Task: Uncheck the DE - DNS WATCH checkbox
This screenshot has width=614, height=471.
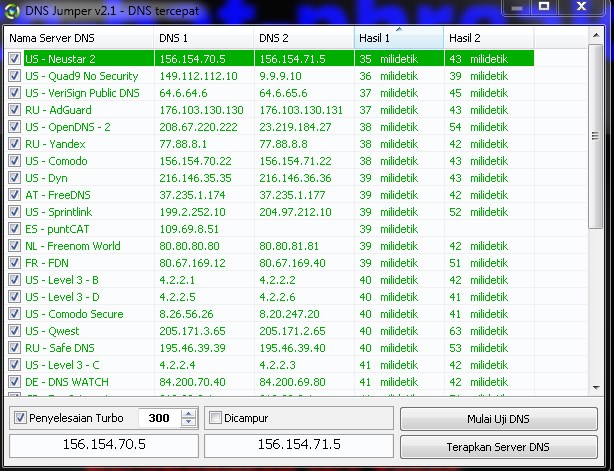Action: click(x=14, y=382)
